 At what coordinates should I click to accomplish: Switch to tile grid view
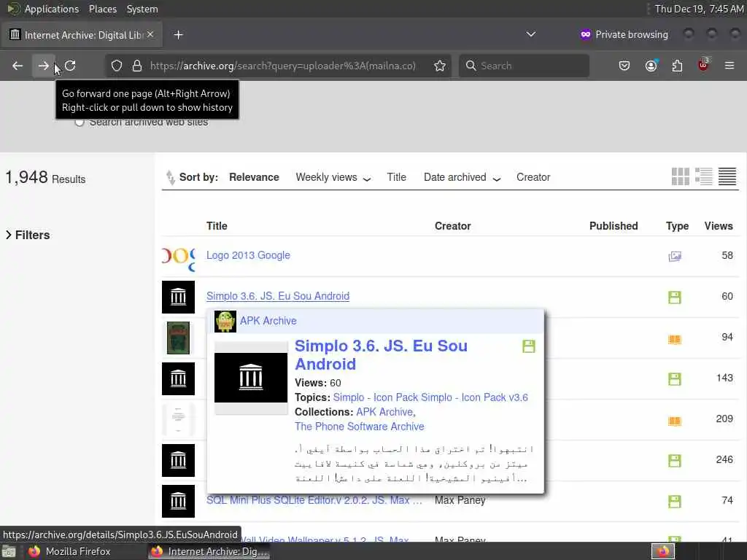click(681, 176)
